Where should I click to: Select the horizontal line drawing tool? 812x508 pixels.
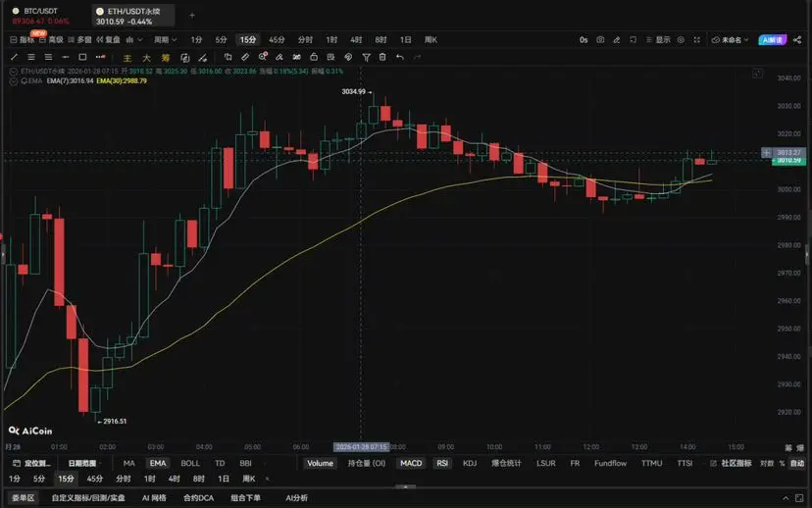(x=66, y=57)
